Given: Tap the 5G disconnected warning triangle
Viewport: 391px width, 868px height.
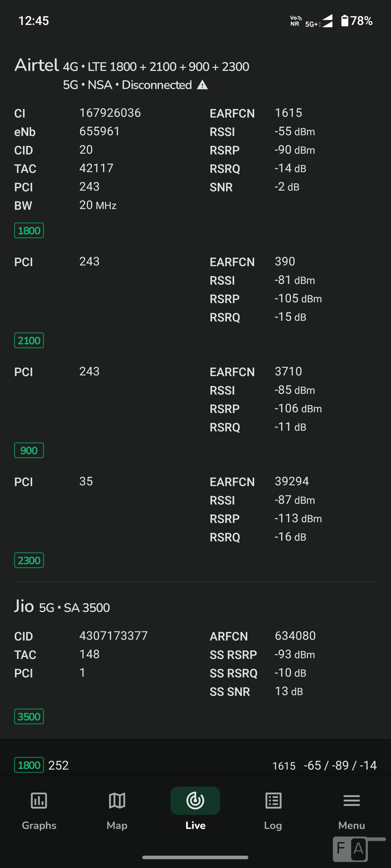Looking at the screenshot, I should pos(202,85).
